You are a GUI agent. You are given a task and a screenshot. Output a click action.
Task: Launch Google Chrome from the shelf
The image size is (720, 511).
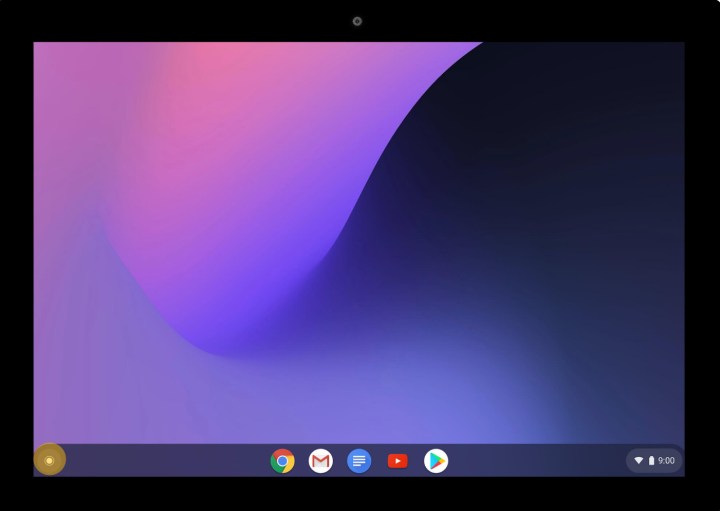pos(282,460)
